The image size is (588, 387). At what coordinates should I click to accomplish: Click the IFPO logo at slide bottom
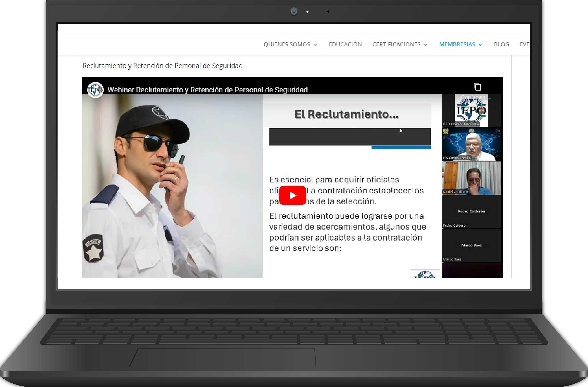pos(425,274)
